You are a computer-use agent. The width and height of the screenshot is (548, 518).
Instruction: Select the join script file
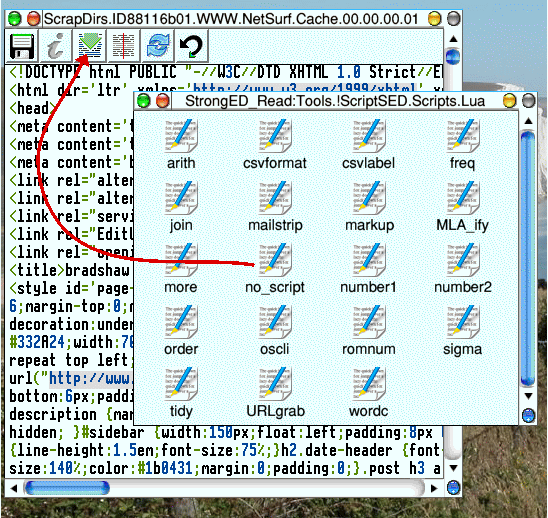tap(181, 207)
